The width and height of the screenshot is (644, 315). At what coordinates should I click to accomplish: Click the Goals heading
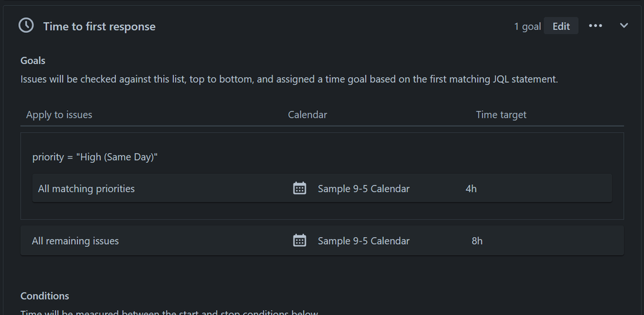pos(33,61)
